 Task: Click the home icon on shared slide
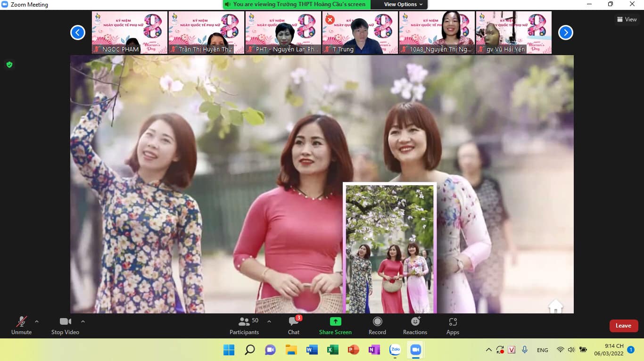(556, 306)
